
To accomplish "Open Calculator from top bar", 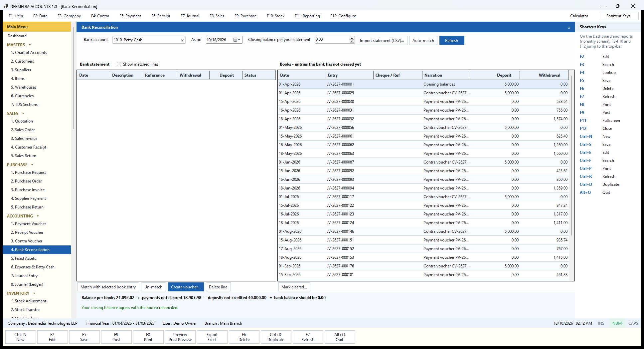I will tap(579, 16).
